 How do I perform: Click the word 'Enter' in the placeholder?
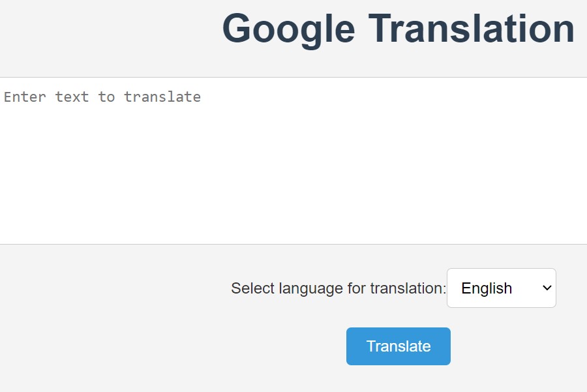coord(25,97)
